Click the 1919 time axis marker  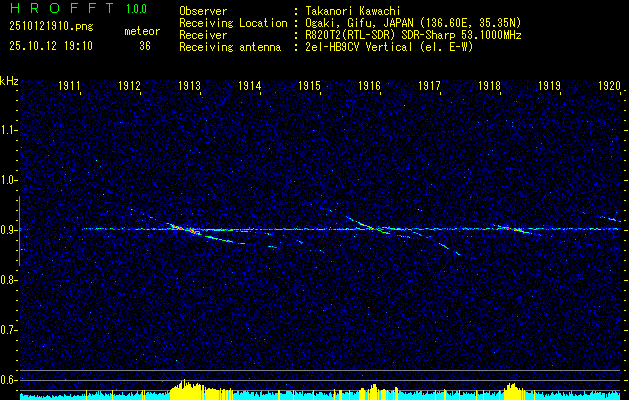click(x=550, y=85)
